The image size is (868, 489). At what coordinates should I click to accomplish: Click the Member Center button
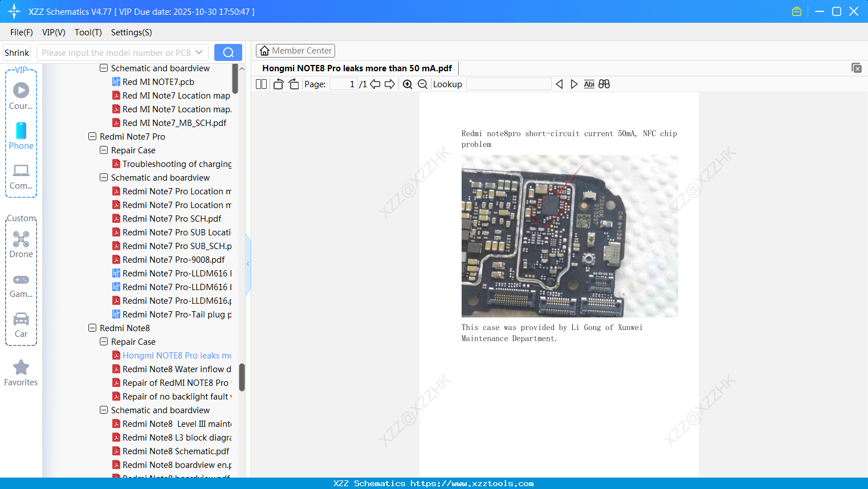point(295,51)
